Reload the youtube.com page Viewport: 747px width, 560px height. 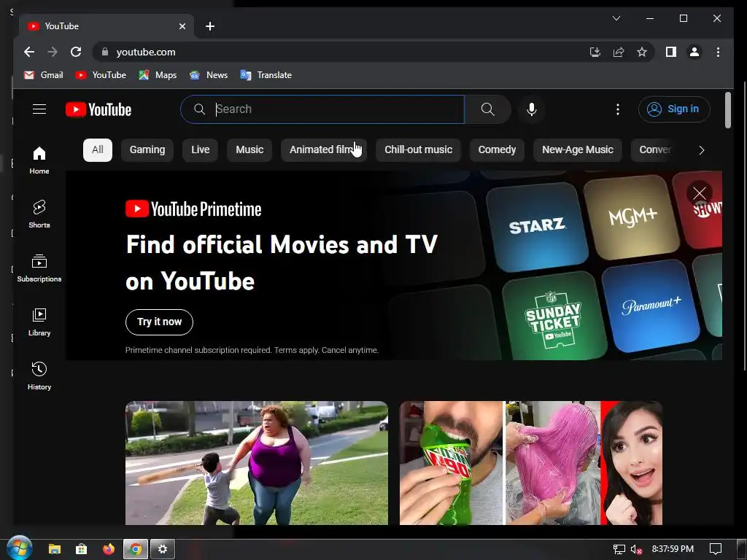point(76,52)
